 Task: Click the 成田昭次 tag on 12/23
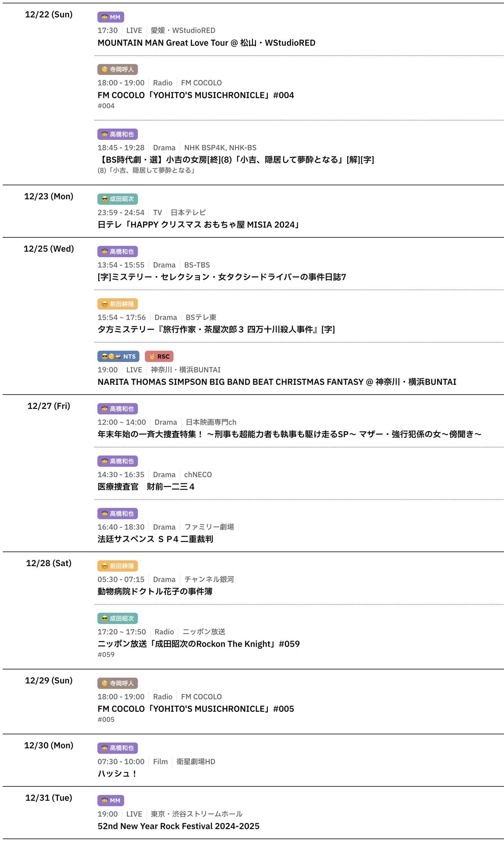(118, 199)
